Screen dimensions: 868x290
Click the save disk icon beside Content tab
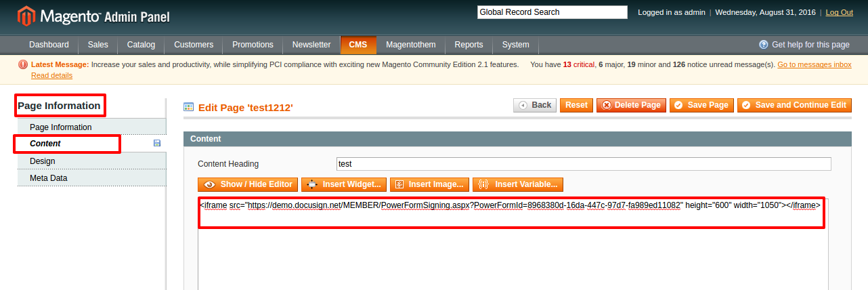157,144
